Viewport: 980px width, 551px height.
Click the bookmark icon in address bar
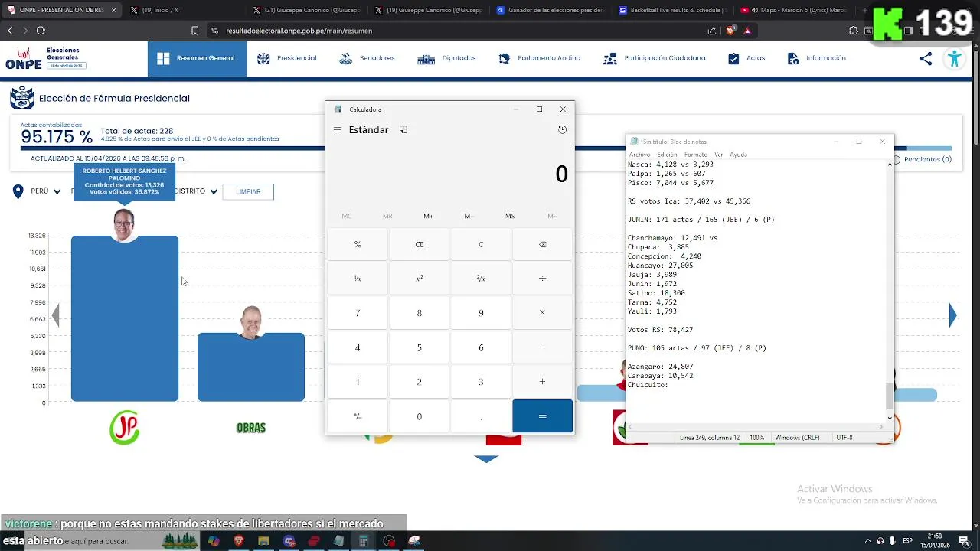(194, 31)
